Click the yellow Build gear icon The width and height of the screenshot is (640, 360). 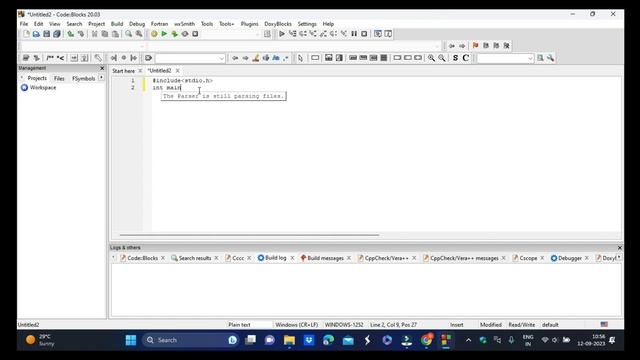tap(154, 34)
